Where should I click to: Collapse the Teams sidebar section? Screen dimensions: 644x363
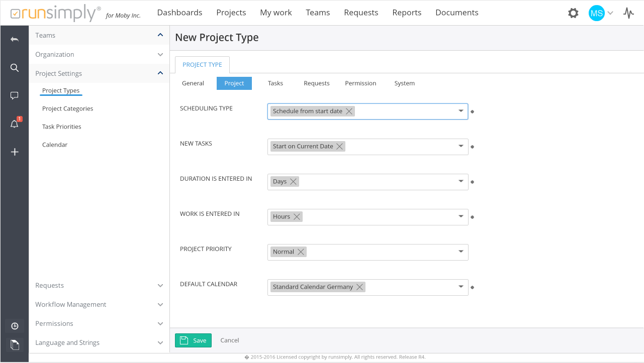[x=160, y=35]
